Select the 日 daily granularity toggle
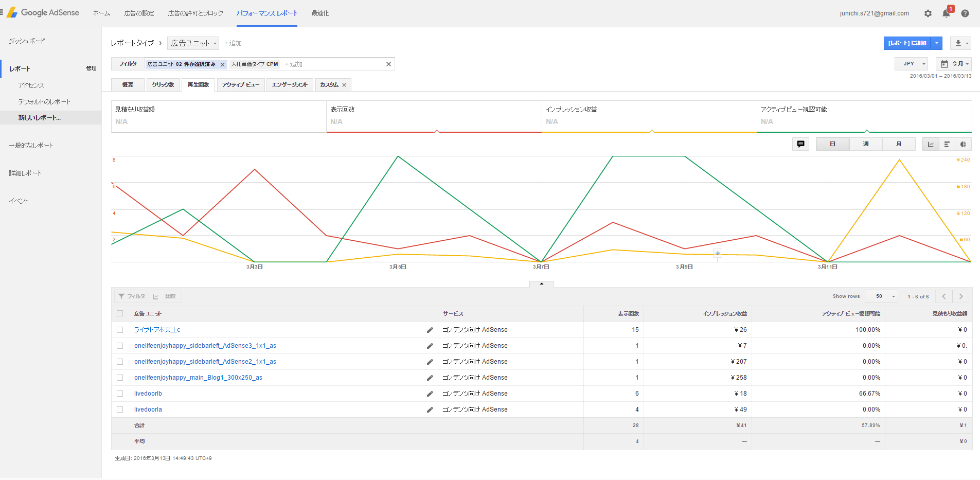 tap(832, 144)
